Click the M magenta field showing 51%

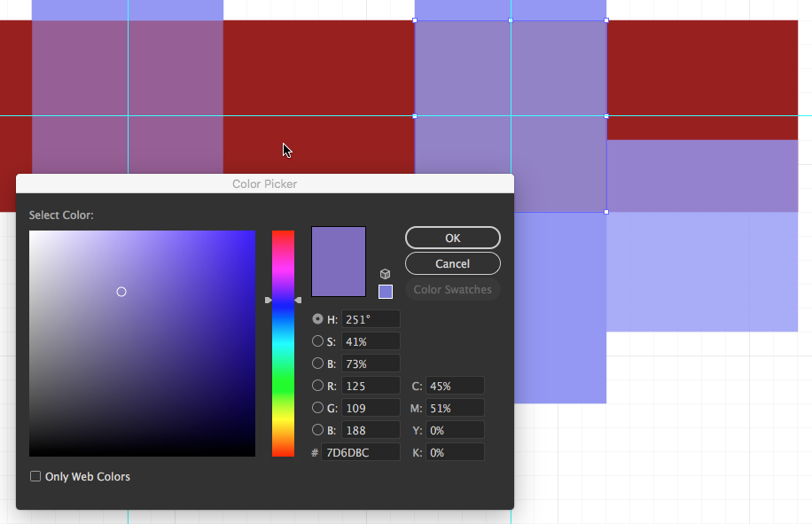[x=455, y=408]
